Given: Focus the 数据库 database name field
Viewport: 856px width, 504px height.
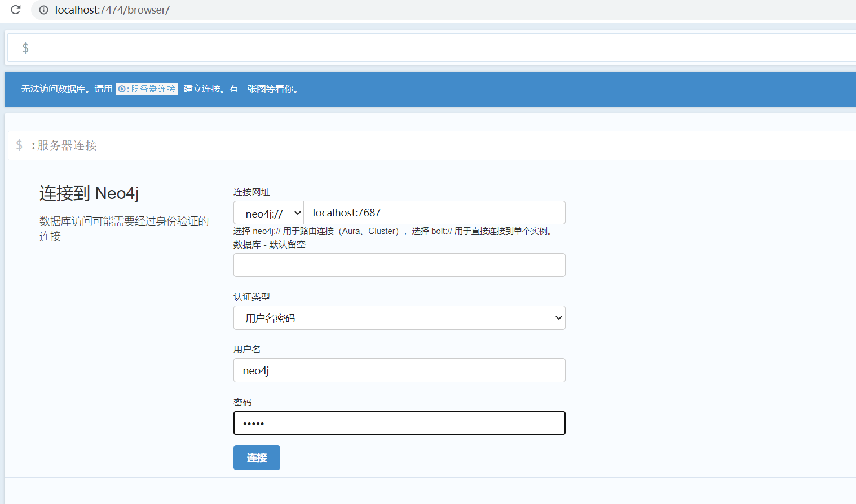Looking at the screenshot, I should point(399,265).
